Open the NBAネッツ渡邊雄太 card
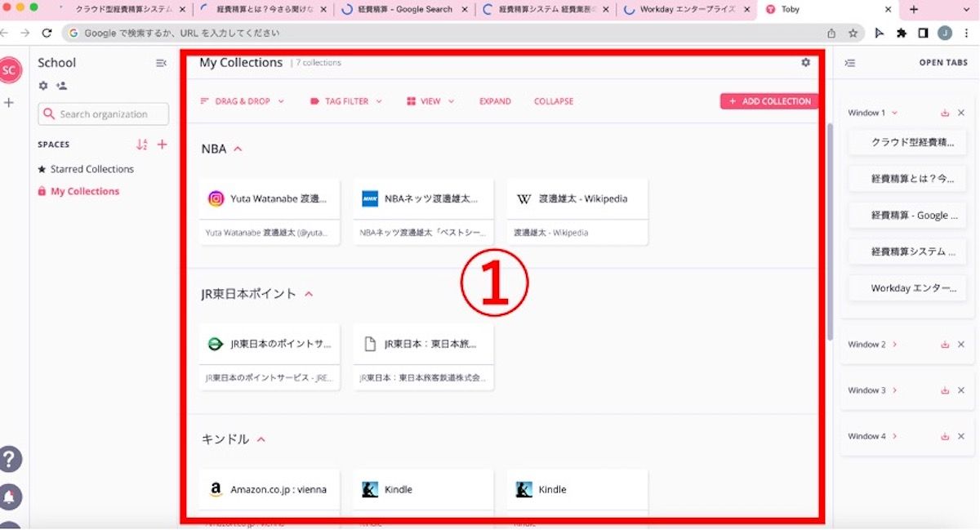The height and width of the screenshot is (530, 980). pyautogui.click(x=423, y=212)
